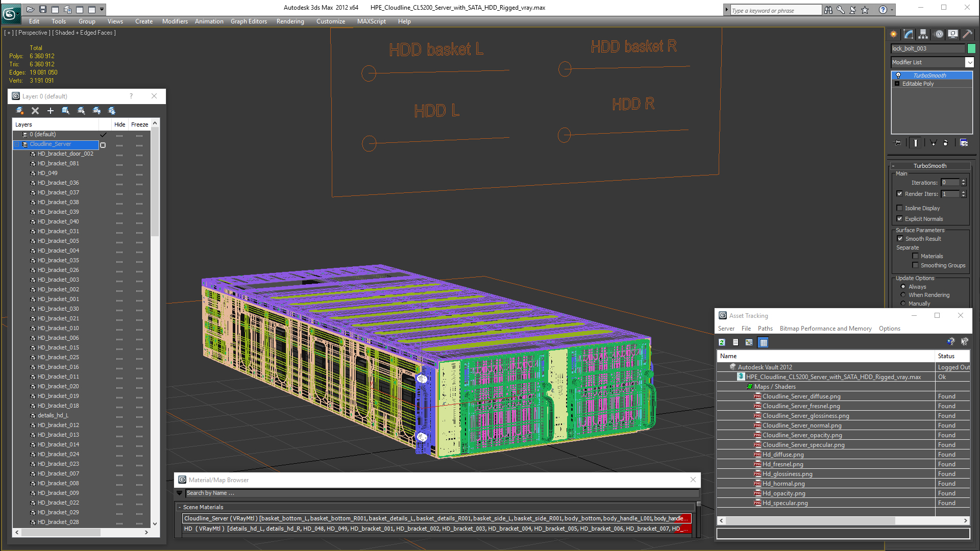This screenshot has width=980, height=551.
Task: Click the Iterations spinner up arrow
Action: pos(964,181)
